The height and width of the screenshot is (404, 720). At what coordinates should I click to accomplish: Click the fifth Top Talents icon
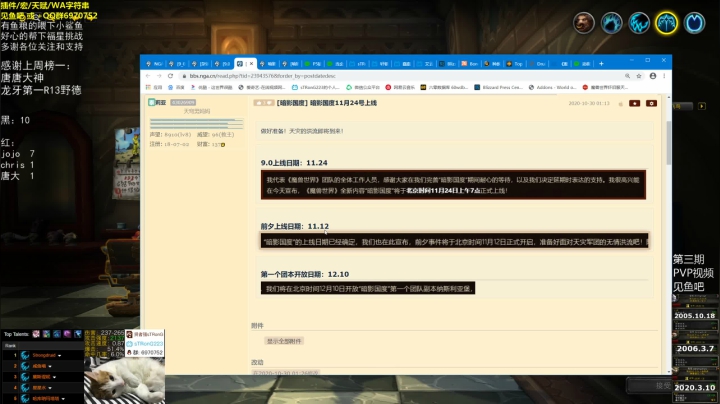(78, 334)
